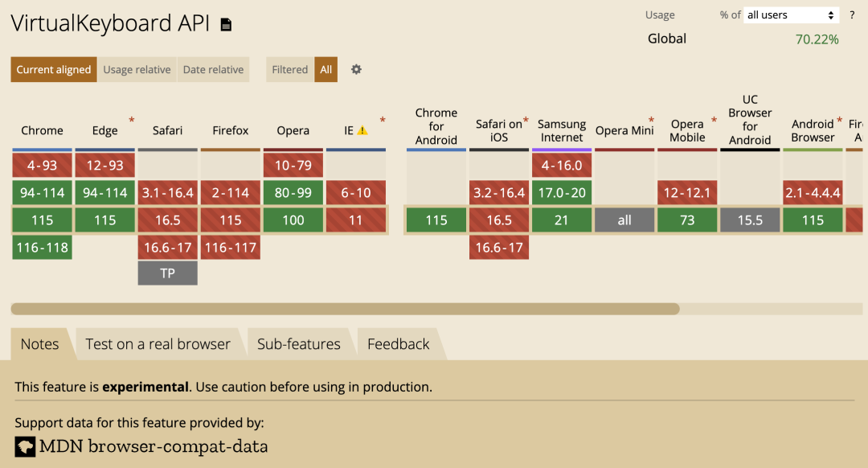868x468 pixels.
Task: Click Android Browser 2.1-4.4.4 cell
Action: pos(813,193)
